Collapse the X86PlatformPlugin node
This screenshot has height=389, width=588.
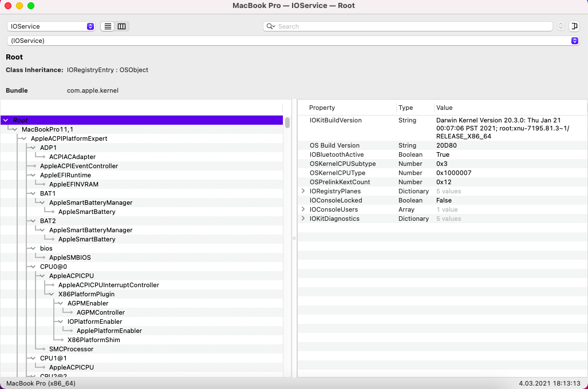[52, 294]
